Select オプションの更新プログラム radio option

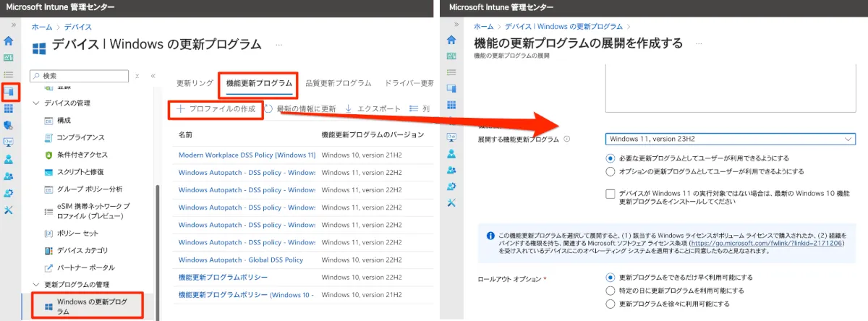[610, 171]
